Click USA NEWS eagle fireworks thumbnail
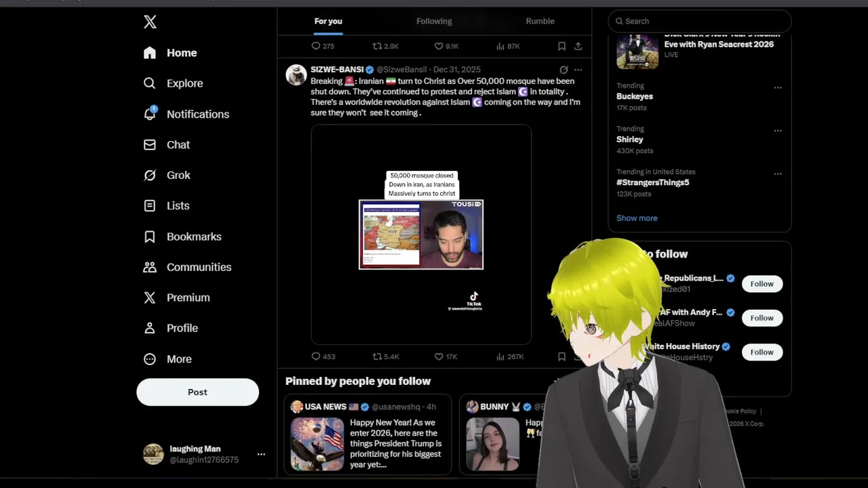This screenshot has height=488, width=868. pyautogui.click(x=317, y=444)
